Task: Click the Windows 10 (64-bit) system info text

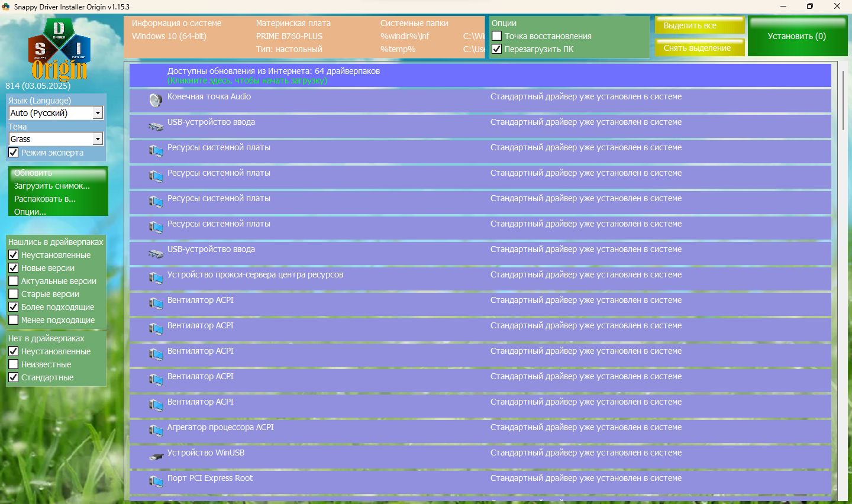Action: coord(169,36)
